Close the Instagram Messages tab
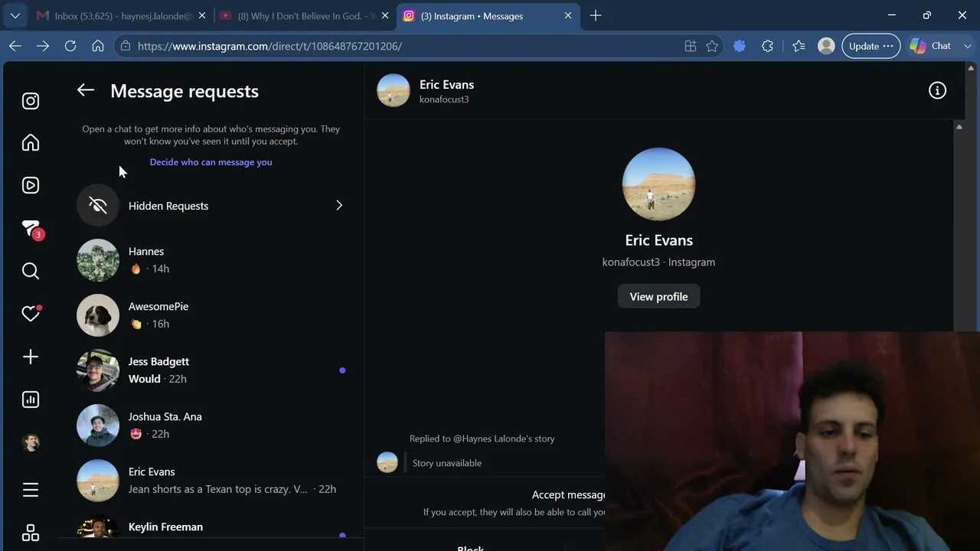Image resolution: width=980 pixels, height=551 pixels. (x=568, y=16)
